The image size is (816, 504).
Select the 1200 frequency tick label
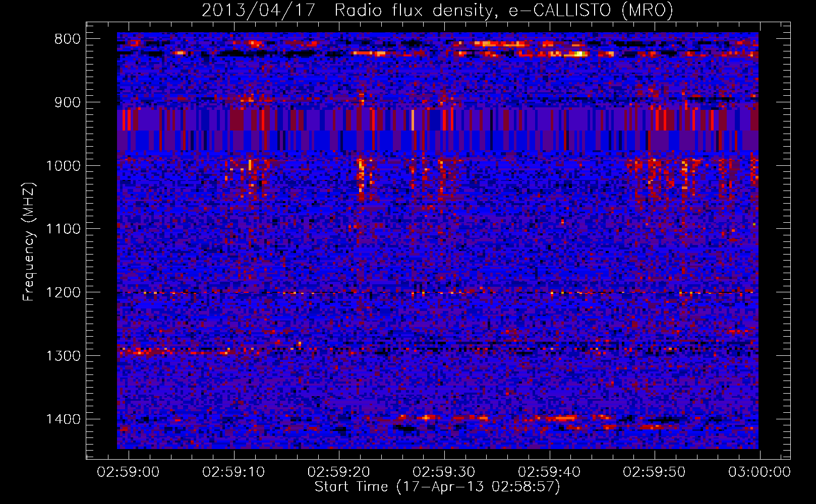(x=64, y=293)
